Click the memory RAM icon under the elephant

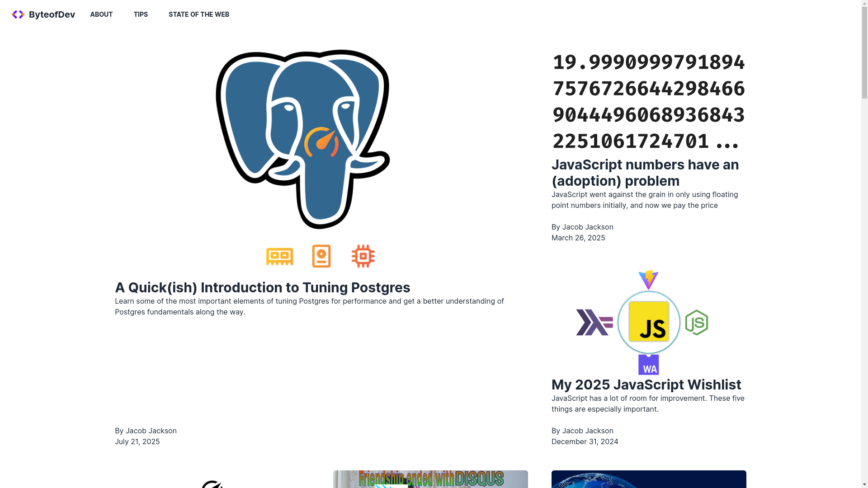coord(279,256)
